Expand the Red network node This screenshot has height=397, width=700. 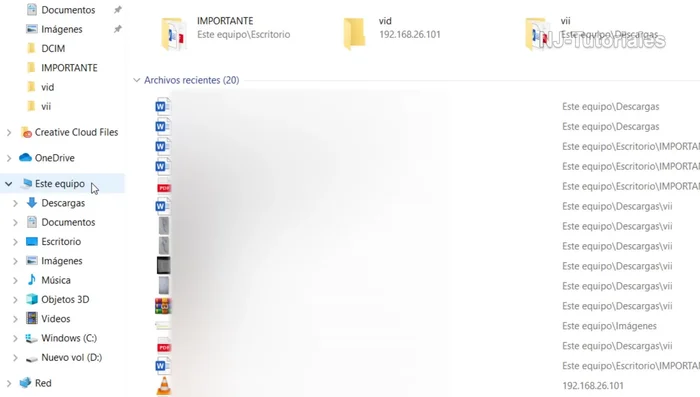point(8,383)
